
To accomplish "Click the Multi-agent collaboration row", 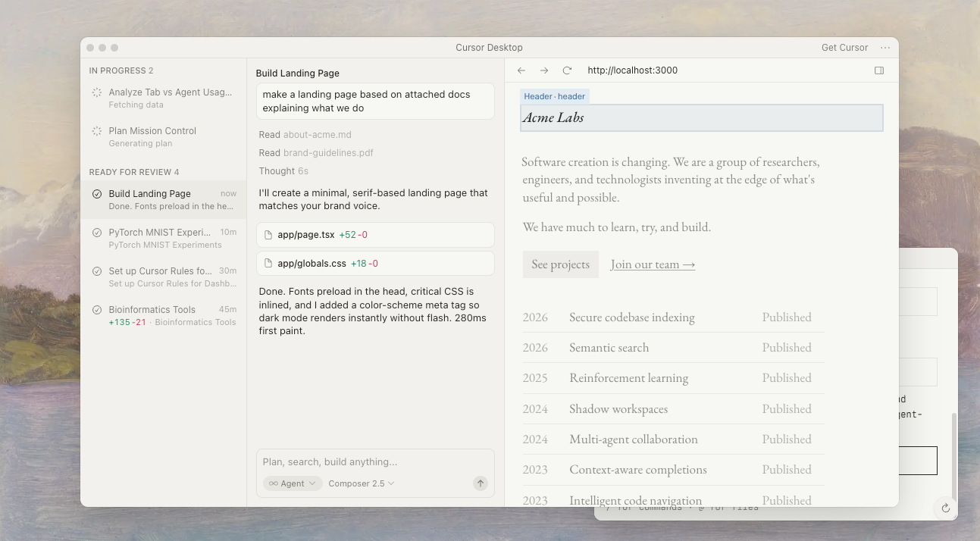I will (673, 439).
